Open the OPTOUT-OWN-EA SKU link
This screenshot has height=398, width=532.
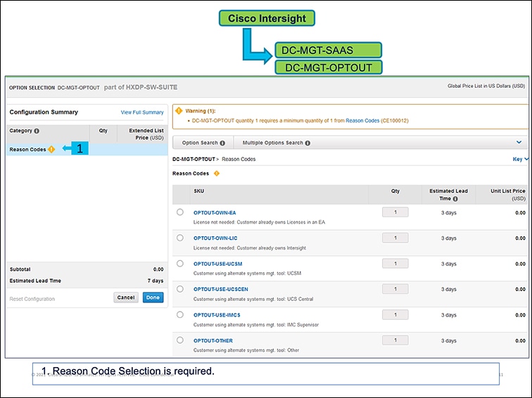coord(215,212)
